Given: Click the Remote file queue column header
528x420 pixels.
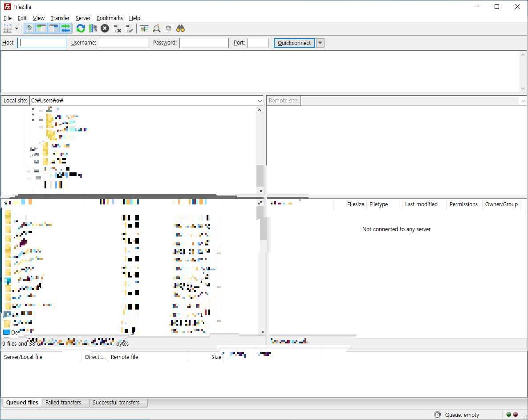Looking at the screenshot, I should [x=147, y=357].
